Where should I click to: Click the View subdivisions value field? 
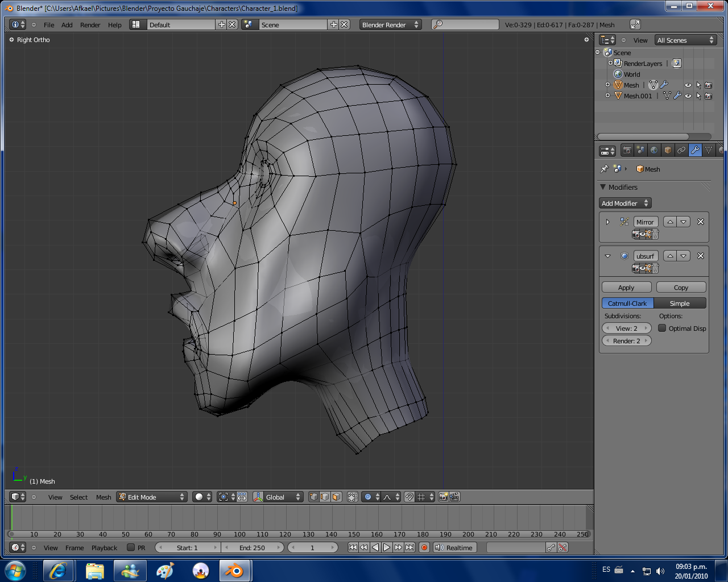pyautogui.click(x=626, y=329)
